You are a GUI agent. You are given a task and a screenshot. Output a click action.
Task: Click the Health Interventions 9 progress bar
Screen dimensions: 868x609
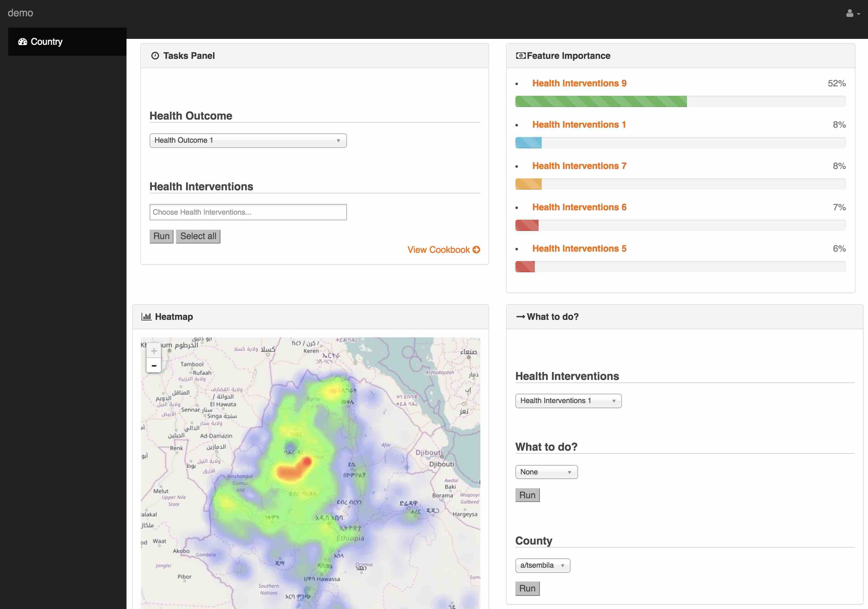(x=601, y=101)
